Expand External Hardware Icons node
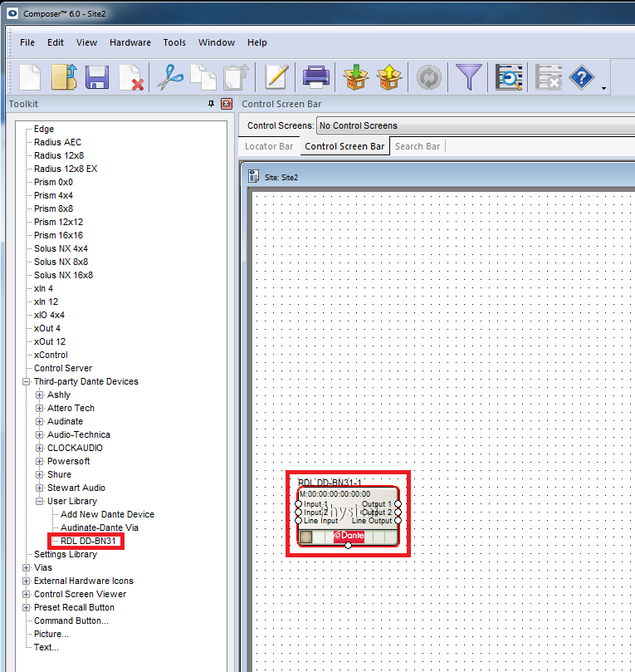This screenshot has width=635, height=672. [x=26, y=581]
